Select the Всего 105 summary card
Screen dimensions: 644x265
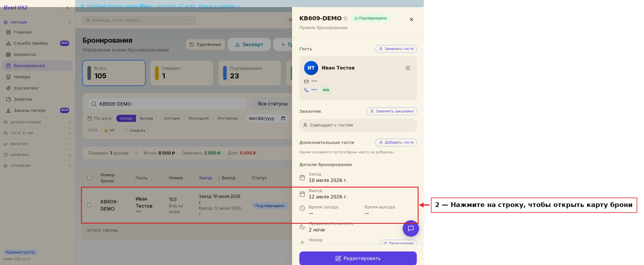114,73
